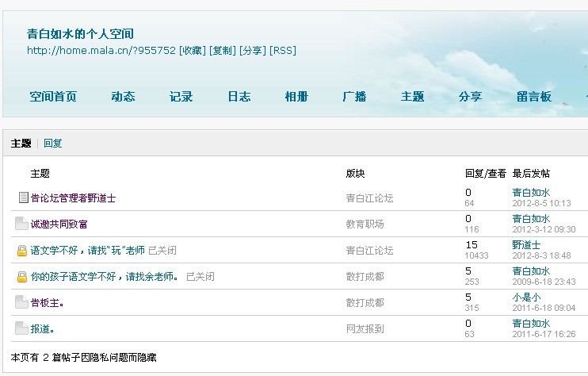Open the 相册 navigation item

point(296,97)
